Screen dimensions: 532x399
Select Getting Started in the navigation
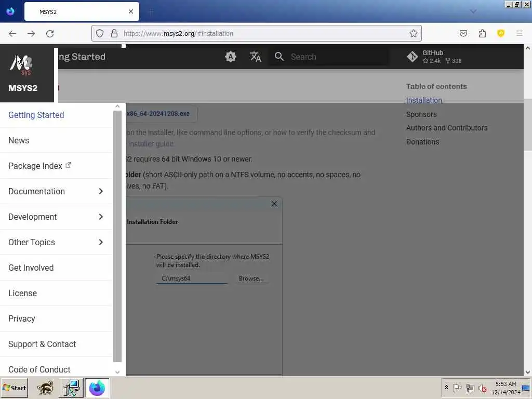(36, 115)
